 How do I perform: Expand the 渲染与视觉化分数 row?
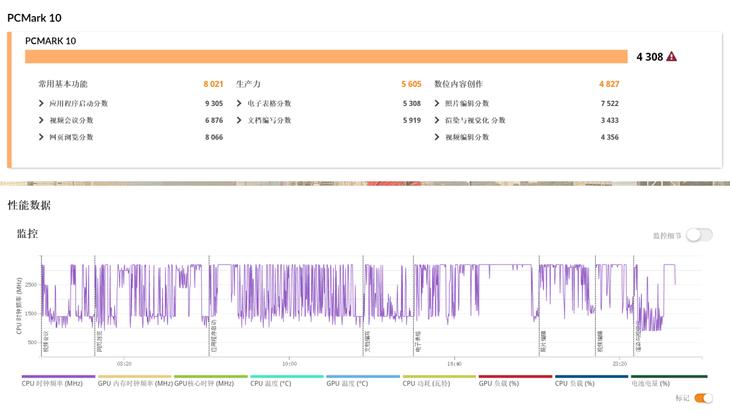tap(470, 120)
